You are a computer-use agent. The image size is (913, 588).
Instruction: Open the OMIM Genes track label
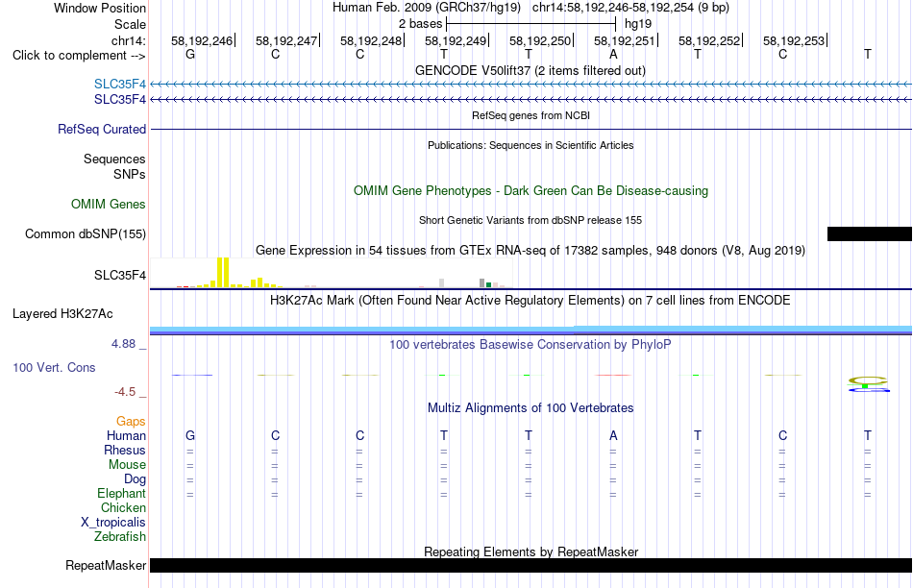pyautogui.click(x=109, y=205)
